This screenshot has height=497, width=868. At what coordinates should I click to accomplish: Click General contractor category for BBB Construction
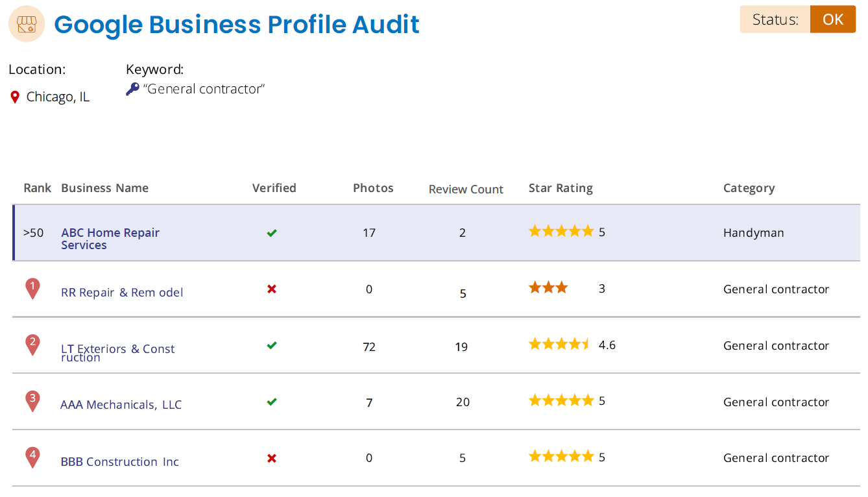(x=776, y=458)
